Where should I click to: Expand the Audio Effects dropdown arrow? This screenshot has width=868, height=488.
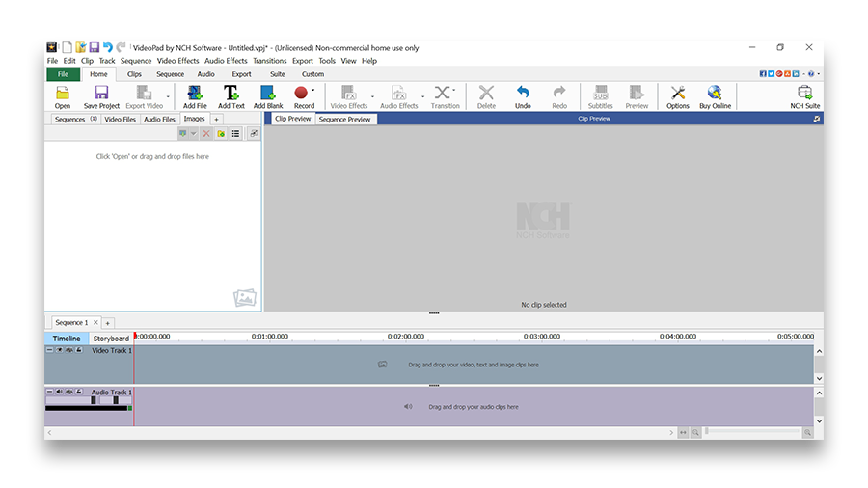pyautogui.click(x=423, y=96)
